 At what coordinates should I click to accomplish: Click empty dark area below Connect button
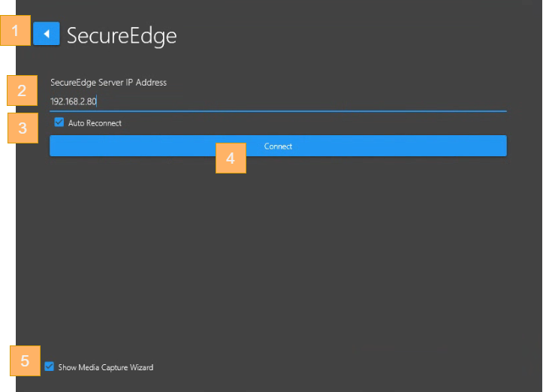[x=278, y=249]
